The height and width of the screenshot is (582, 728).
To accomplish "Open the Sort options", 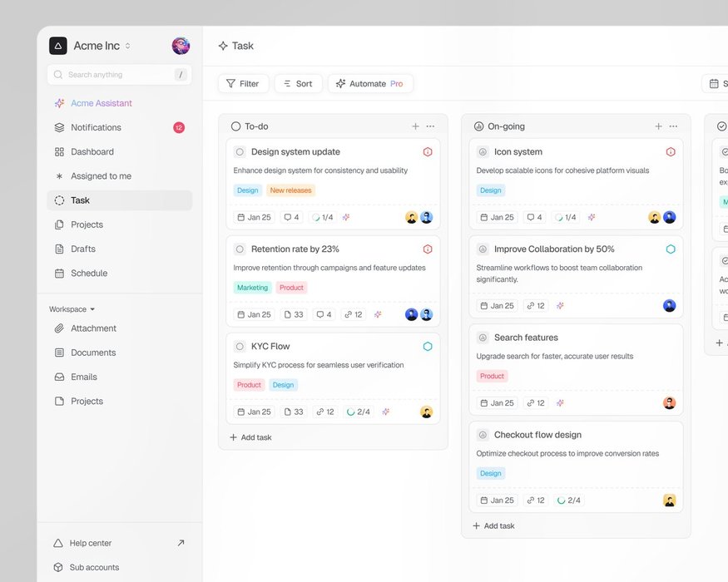I will pos(298,84).
